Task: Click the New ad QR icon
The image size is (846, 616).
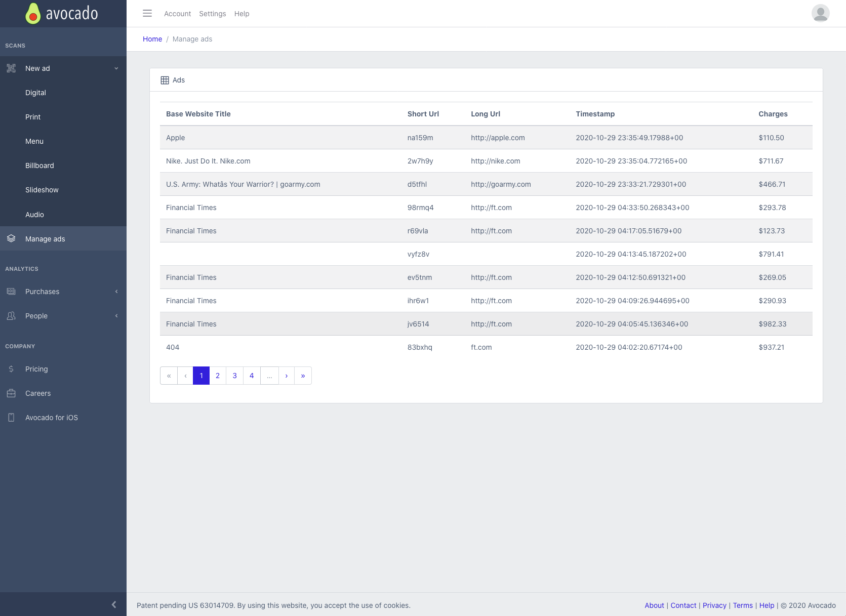Action: 11,68
